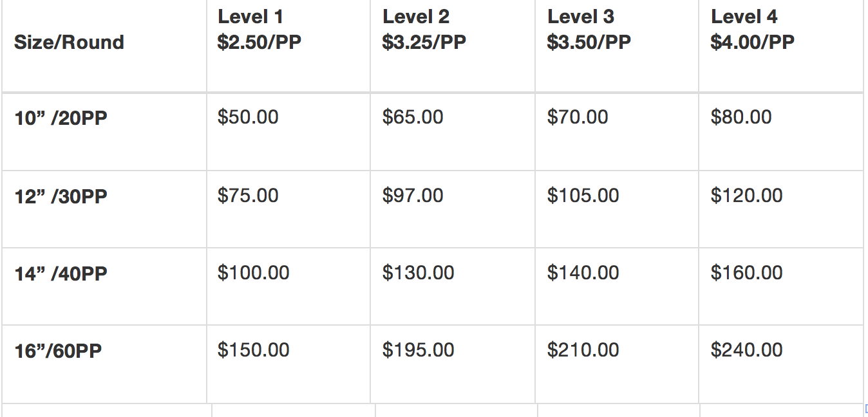Click the Level 3 $3.50/PP header
Screen dimensions: 868x417
click(589, 30)
